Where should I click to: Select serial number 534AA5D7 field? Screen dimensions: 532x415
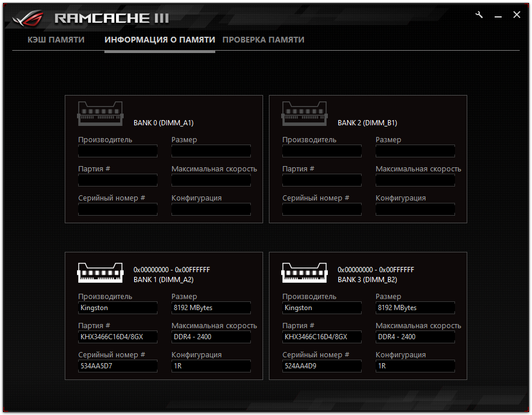click(118, 366)
